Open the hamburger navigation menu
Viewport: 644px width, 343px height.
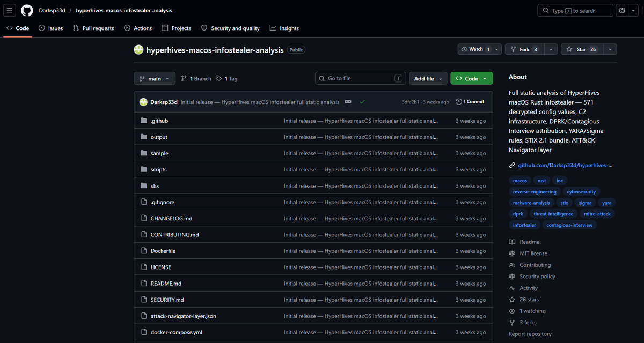10,10
